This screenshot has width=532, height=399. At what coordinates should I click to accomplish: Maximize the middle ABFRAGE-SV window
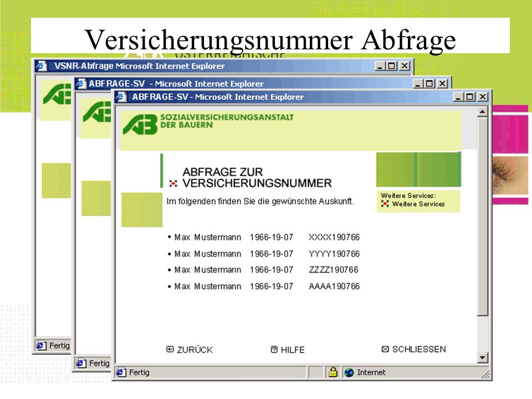click(x=429, y=84)
